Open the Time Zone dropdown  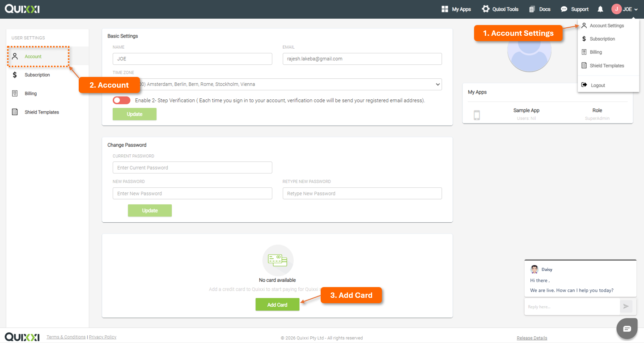tap(277, 84)
